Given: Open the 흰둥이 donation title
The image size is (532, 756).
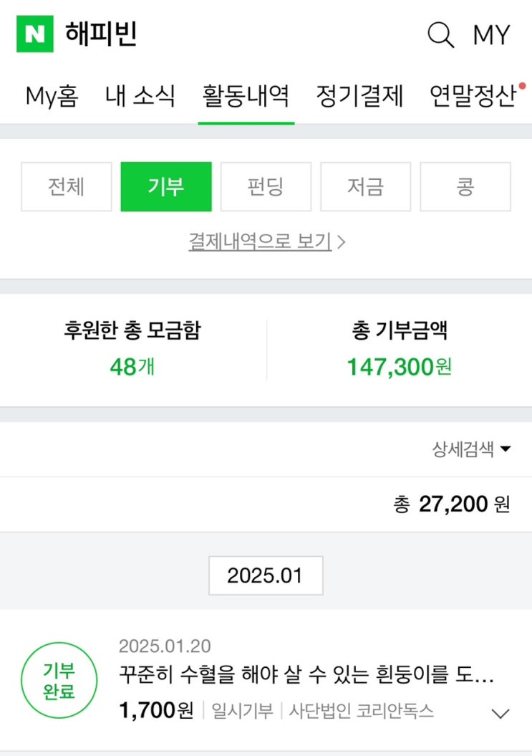Looking at the screenshot, I should tap(306, 676).
